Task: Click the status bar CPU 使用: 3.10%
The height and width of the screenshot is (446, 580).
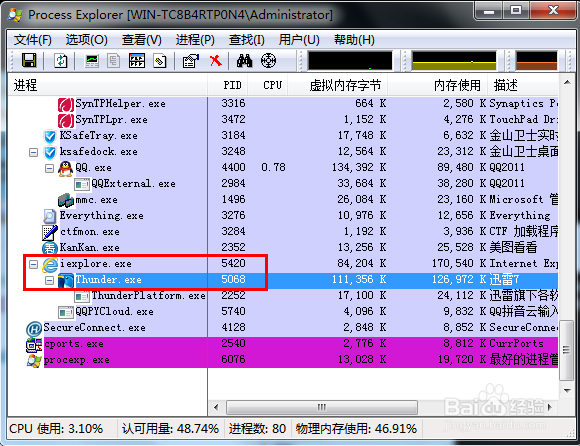Action: pyautogui.click(x=56, y=429)
